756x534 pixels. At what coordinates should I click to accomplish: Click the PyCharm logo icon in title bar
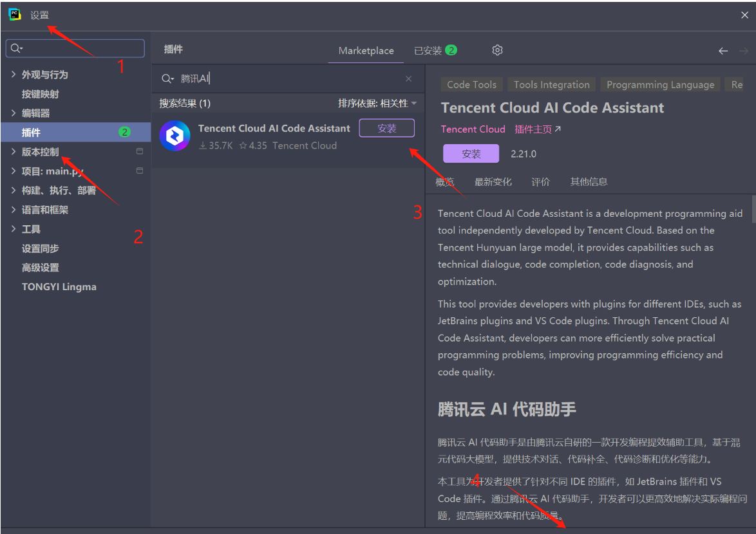pos(15,14)
